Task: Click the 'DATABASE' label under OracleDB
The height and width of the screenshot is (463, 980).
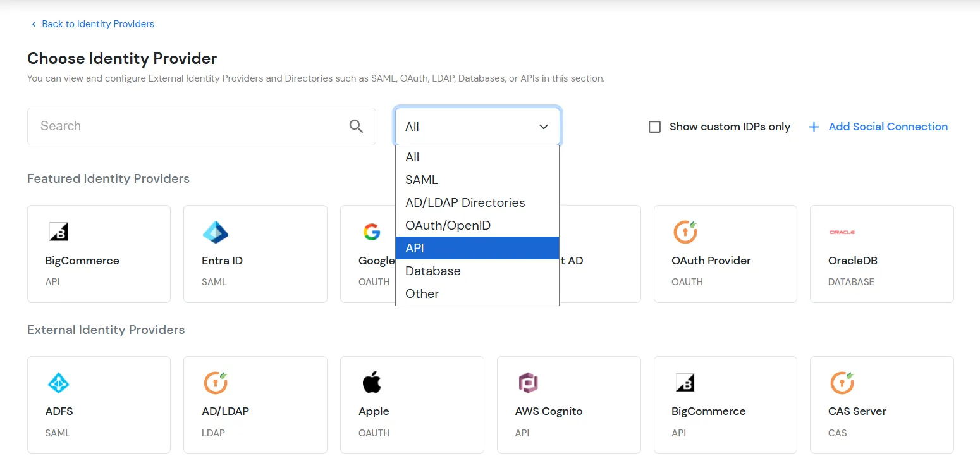Action: coord(851,282)
